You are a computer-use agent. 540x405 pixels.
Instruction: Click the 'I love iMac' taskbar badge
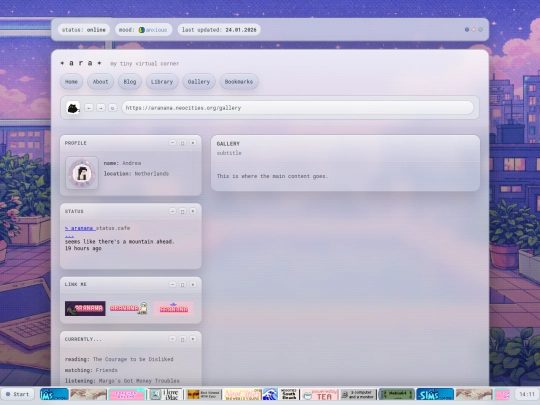165,394
